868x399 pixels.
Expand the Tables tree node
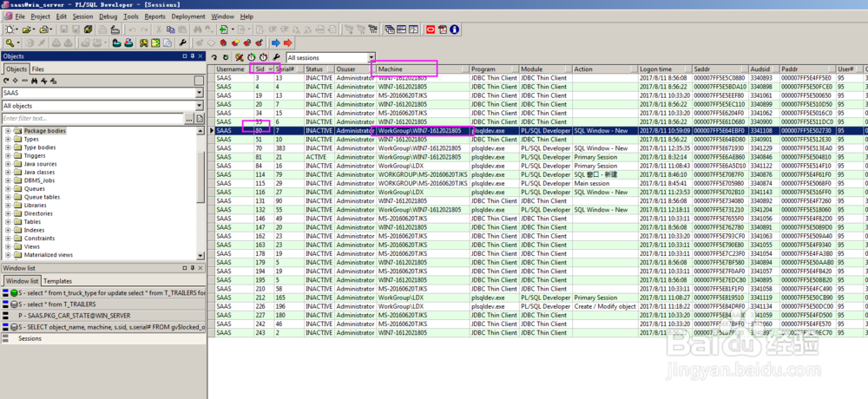(9, 222)
